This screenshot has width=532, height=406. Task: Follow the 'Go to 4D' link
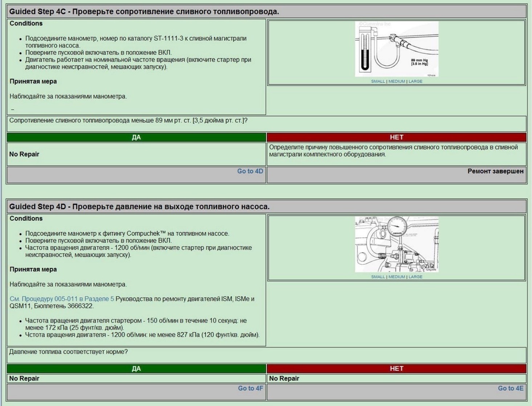[250, 171]
